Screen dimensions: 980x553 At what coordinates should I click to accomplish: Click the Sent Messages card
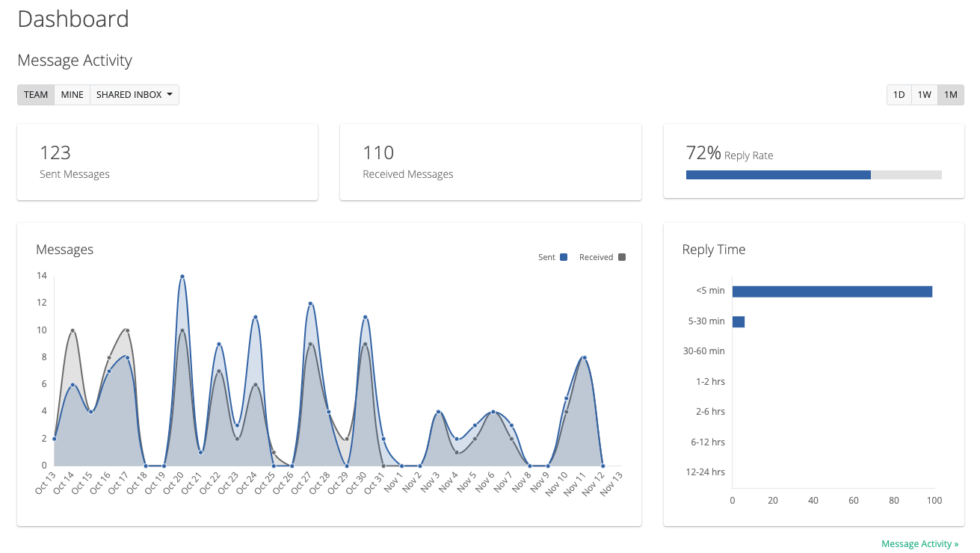(167, 162)
